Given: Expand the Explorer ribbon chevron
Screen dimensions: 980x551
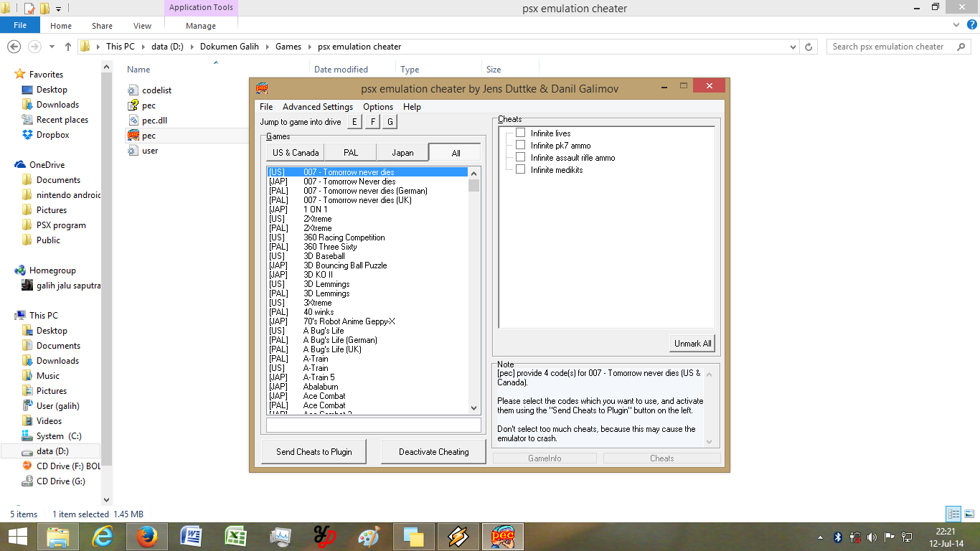Looking at the screenshot, I should click(956, 26).
